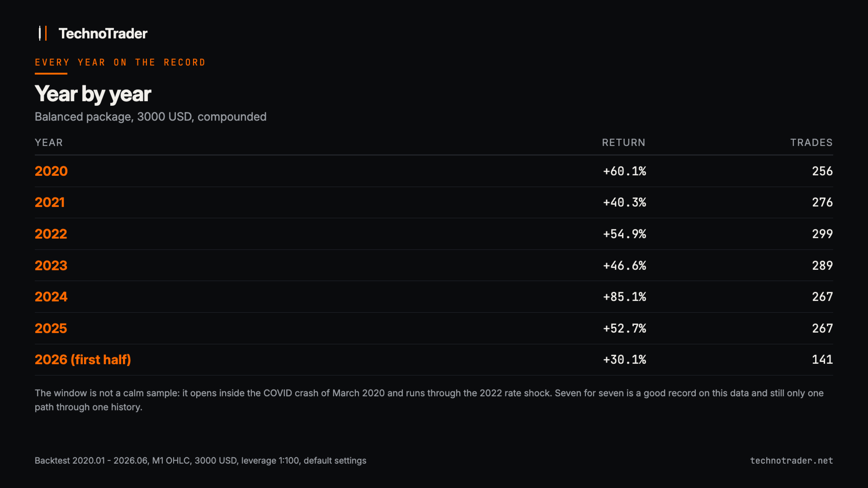The height and width of the screenshot is (488, 868).
Task: Click the backtest settings footnote text
Action: pyautogui.click(x=200, y=460)
